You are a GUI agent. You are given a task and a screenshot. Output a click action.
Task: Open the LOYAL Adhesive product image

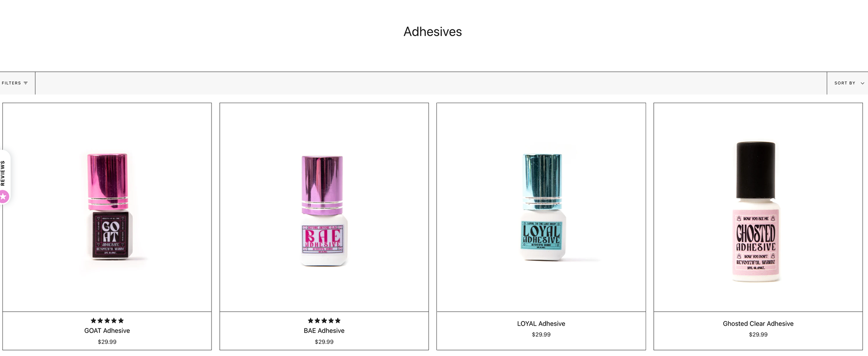click(541, 207)
